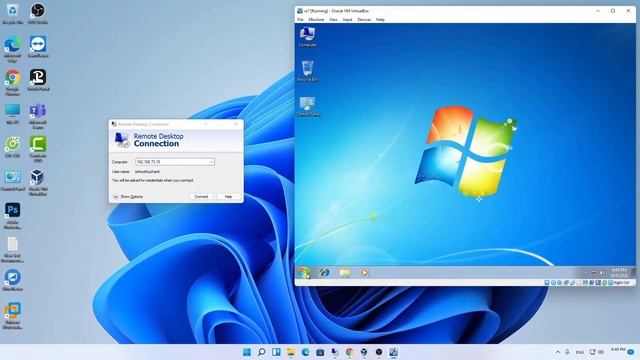Open the Machine menu in VirtualBox
The width and height of the screenshot is (640, 360).
coord(316,20)
